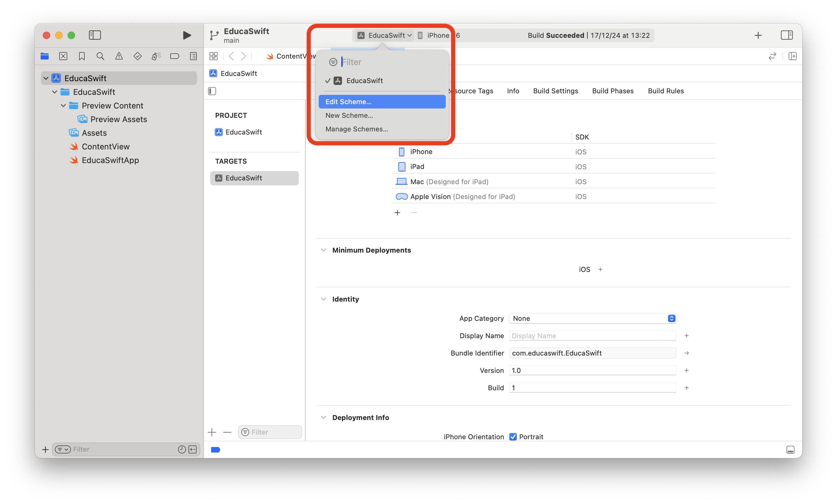Collapse the EducaSwift folder group
This screenshot has height=504, width=837.
coord(54,92)
